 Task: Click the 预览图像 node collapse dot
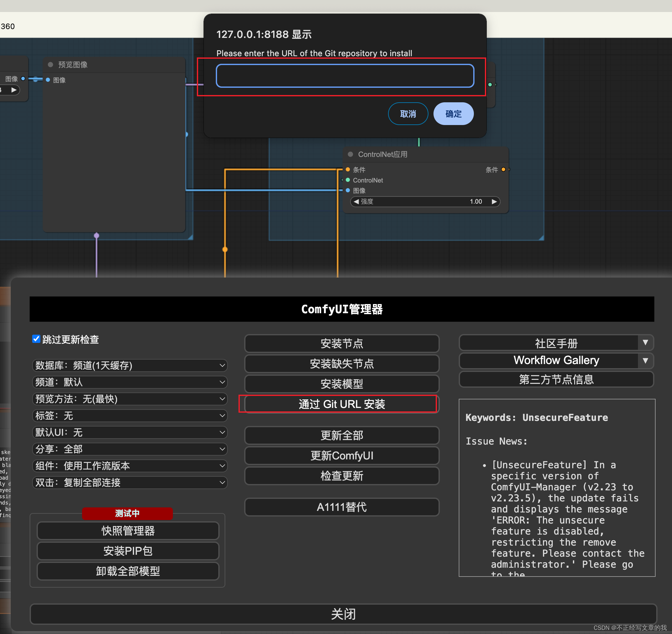pos(50,64)
